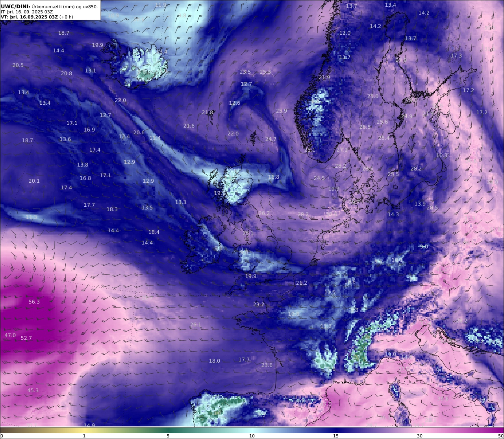
Task: Select the 20.1 value label
Action: (34, 181)
